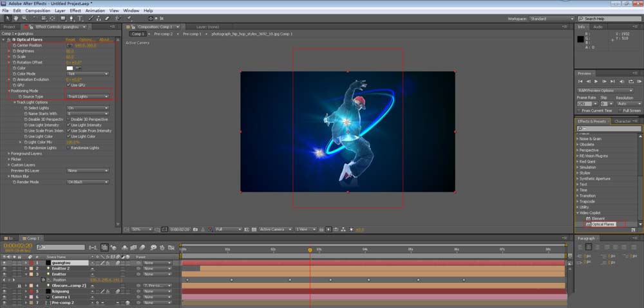Expand the Foreground Layers group
The height and width of the screenshot is (308, 644).
click(x=9, y=153)
